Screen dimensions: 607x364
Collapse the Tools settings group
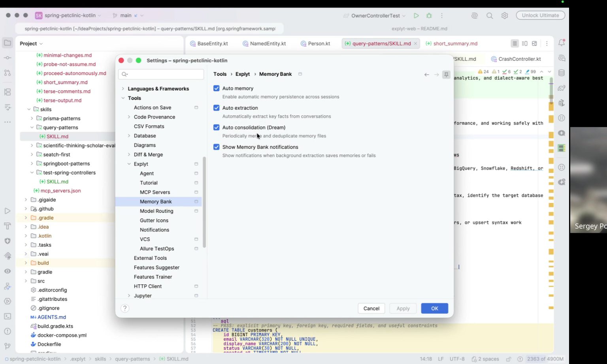pyautogui.click(x=123, y=98)
